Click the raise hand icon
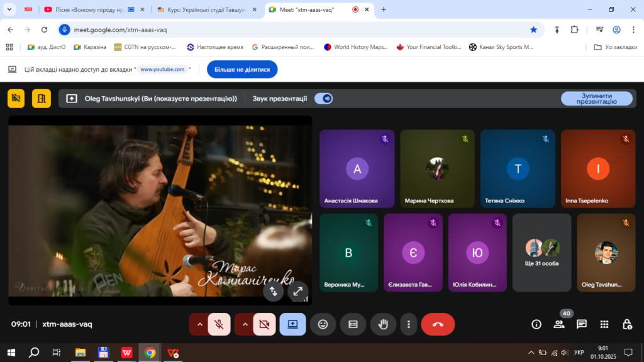This screenshot has width=644, height=362. 382,324
